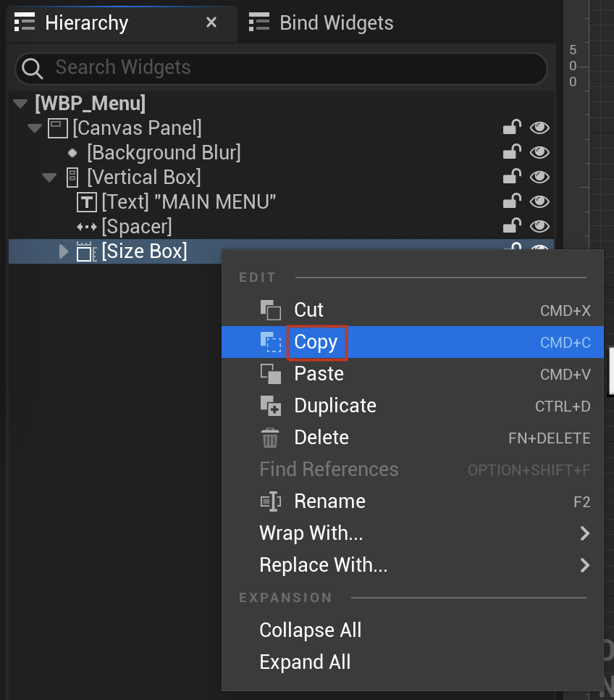Viewport: 614px width, 700px height.
Task: Click the Paste icon in context menu
Action: pyautogui.click(x=270, y=374)
